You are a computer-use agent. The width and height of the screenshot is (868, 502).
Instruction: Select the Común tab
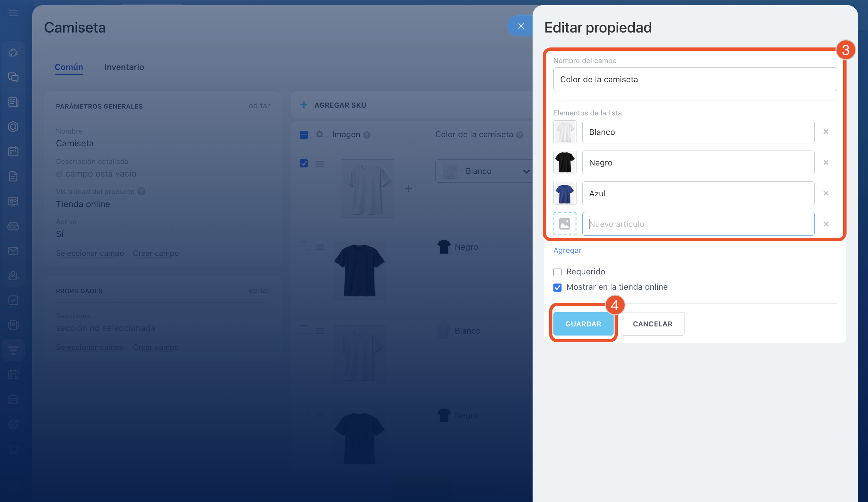pos(69,67)
